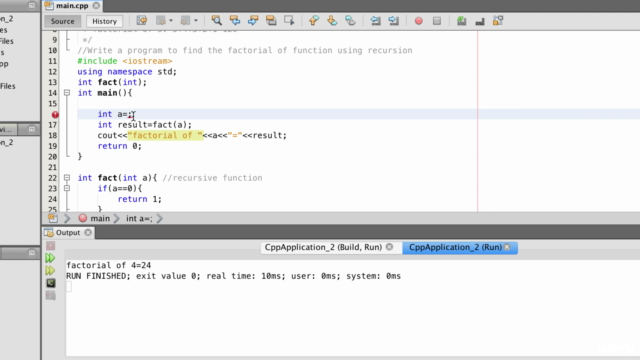Click the Back navigation icon in editor toolbar
Viewport: 640px width, 360px height.
[x=161, y=21]
